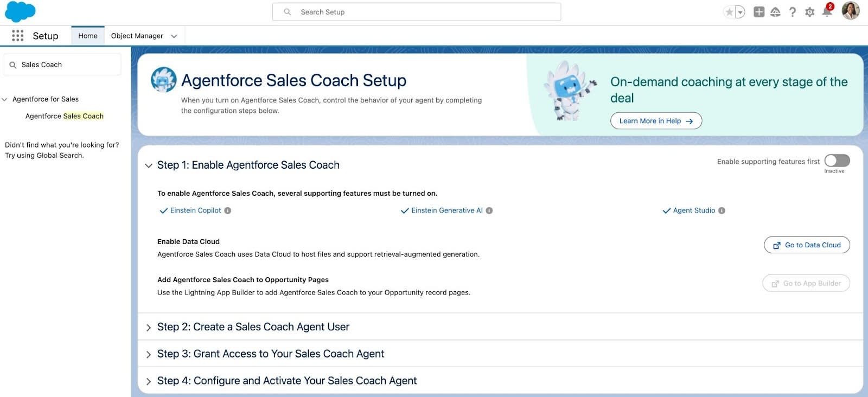Viewport: 868px width, 397px height.
Task: Click the Step 2: Create a Sales Coach Agent User heading
Action: point(253,327)
